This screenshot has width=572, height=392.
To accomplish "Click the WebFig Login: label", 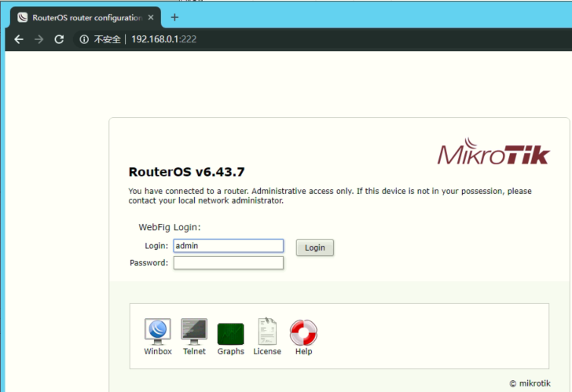I will tap(170, 227).
